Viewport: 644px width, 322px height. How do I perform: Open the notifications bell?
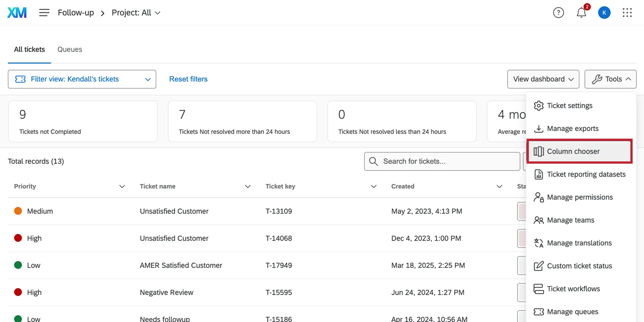click(581, 13)
